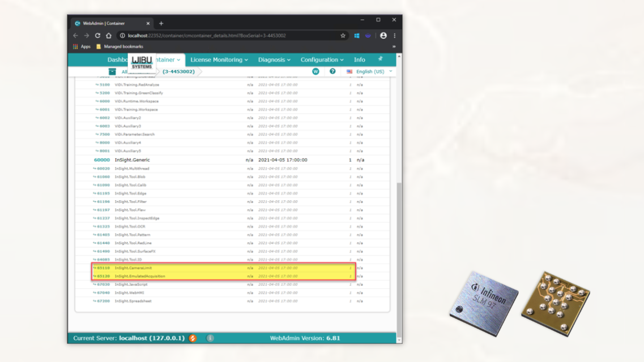Click the (3-4453002) breadcrumb link
This screenshot has width=644, height=362.
[x=178, y=71]
